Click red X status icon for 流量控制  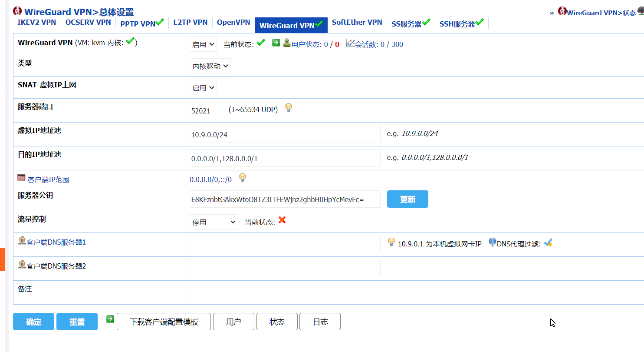pyautogui.click(x=282, y=220)
